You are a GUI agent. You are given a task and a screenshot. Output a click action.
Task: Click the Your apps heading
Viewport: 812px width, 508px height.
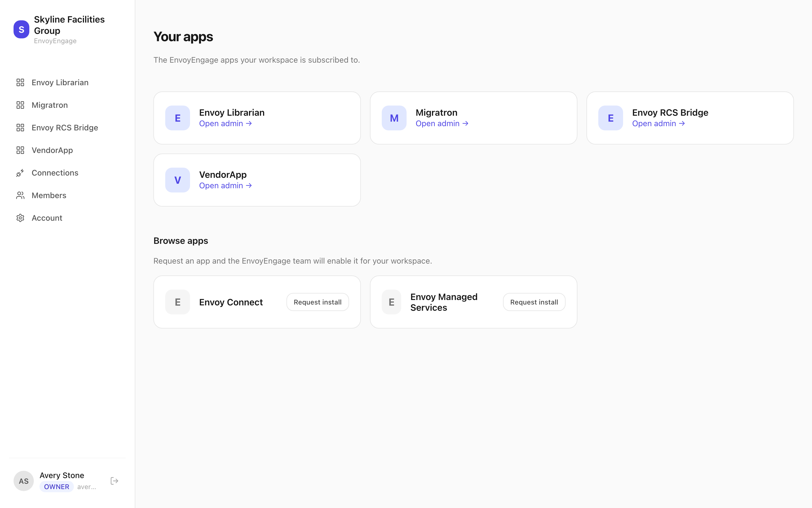pyautogui.click(x=183, y=37)
